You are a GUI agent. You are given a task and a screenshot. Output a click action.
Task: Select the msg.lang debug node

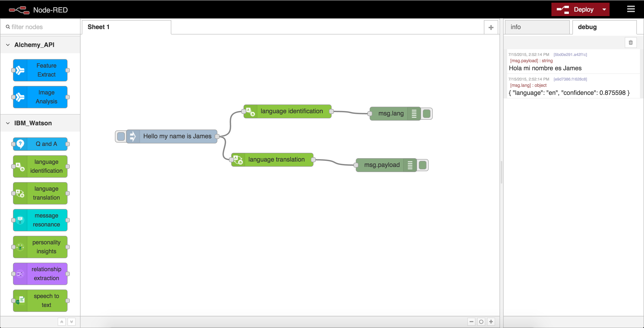coord(395,114)
